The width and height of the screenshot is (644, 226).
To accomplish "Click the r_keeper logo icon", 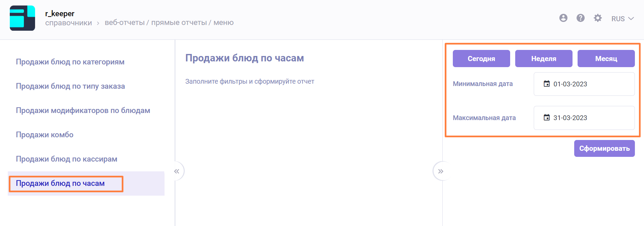I will click(22, 18).
